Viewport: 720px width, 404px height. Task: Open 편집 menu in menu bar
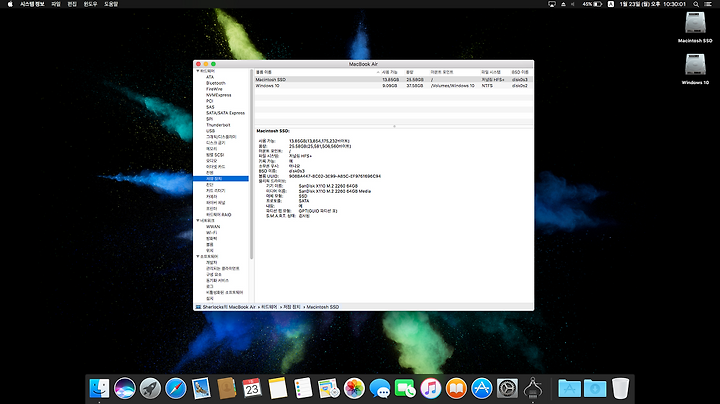[x=72, y=4]
